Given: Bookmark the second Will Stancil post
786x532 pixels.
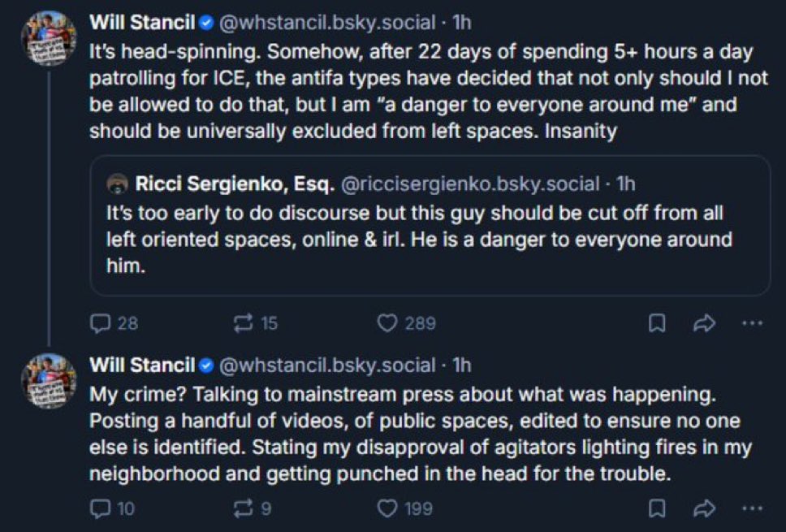Looking at the screenshot, I should (x=656, y=508).
